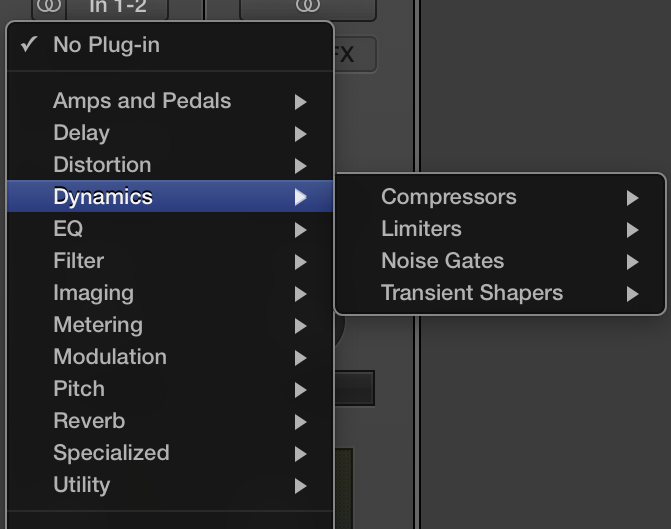Viewport: 671px width, 529px height.
Task: Click the highlighted Dynamics menu item
Action: tap(103, 197)
